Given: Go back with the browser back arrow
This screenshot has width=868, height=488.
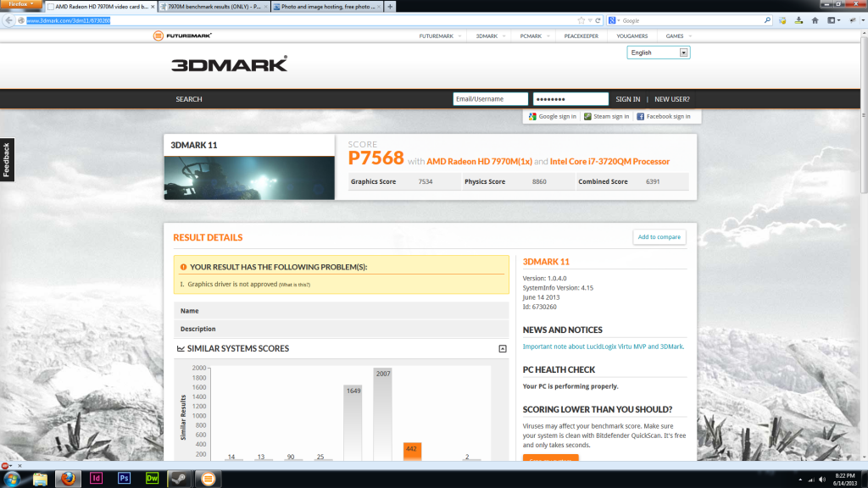Looking at the screenshot, I should pyautogui.click(x=8, y=20).
